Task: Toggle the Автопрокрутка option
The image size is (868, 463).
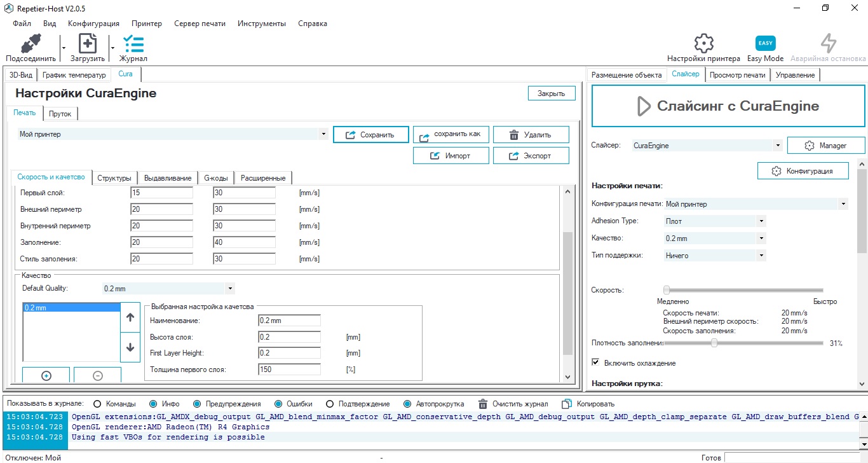Action: (x=407, y=404)
